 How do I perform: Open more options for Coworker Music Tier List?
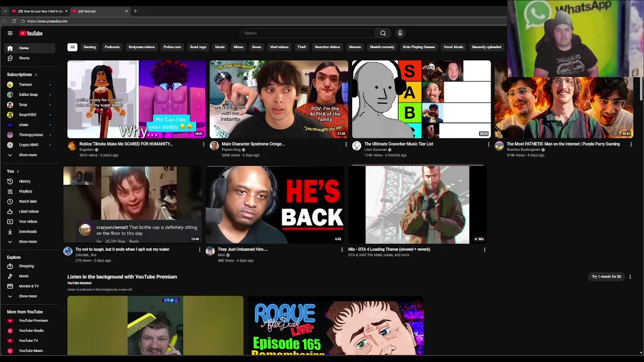[x=488, y=144]
